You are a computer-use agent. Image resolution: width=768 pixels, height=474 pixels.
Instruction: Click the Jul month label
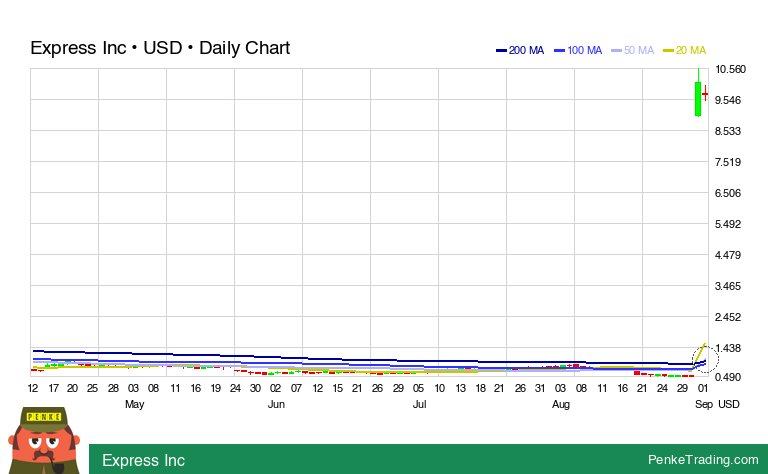point(419,404)
